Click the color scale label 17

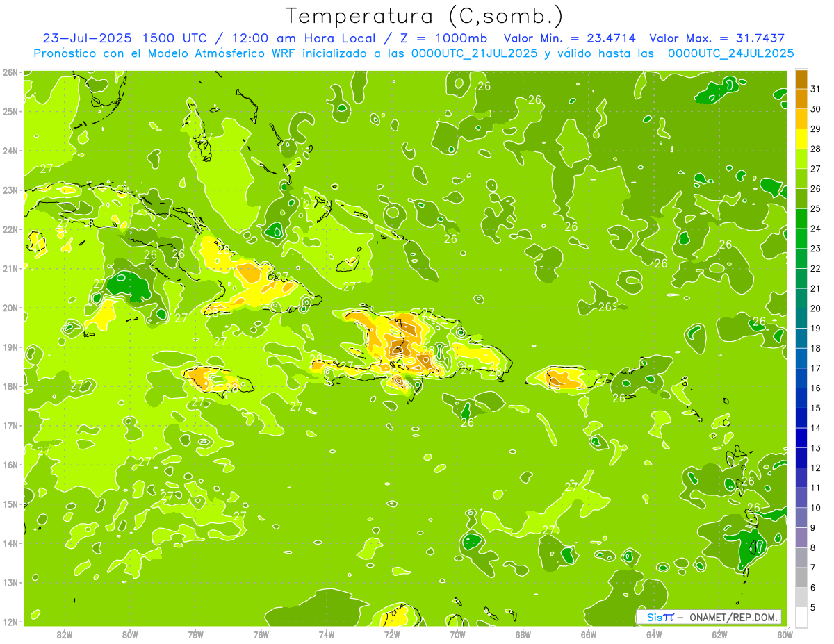[816, 368]
